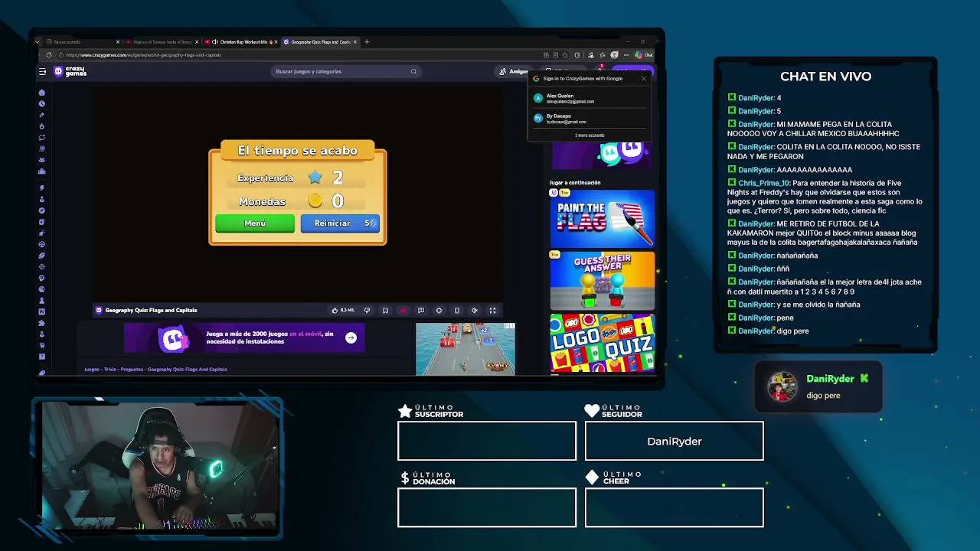The width and height of the screenshot is (980, 551).
Task: Open game settings circle icon
Action: tap(439, 310)
